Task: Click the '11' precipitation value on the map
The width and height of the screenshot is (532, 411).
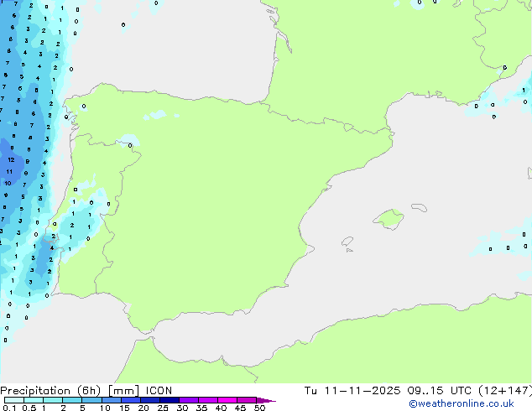Action: 9,172
